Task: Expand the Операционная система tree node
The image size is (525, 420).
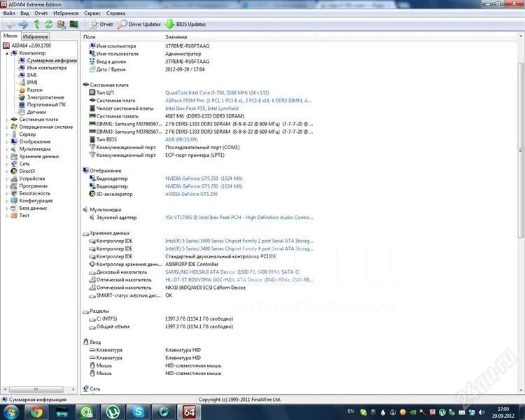Action: (x=7, y=127)
